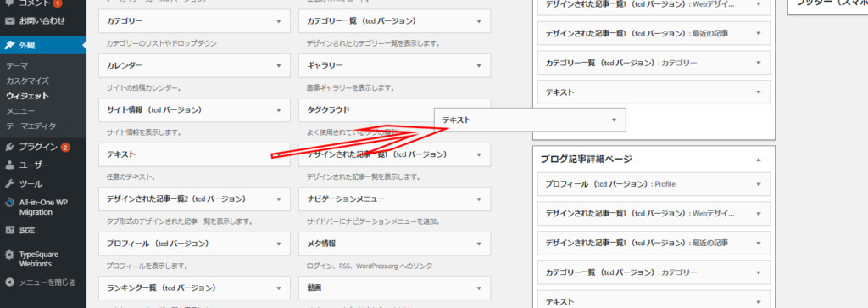
Task: Select the 動画 widget title
Action: pyautogui.click(x=314, y=288)
